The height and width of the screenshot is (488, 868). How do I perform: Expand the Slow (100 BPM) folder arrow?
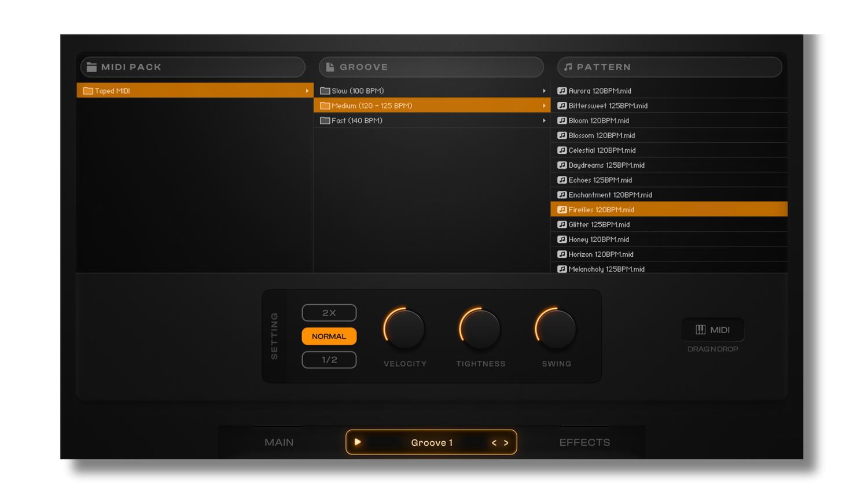coord(544,91)
